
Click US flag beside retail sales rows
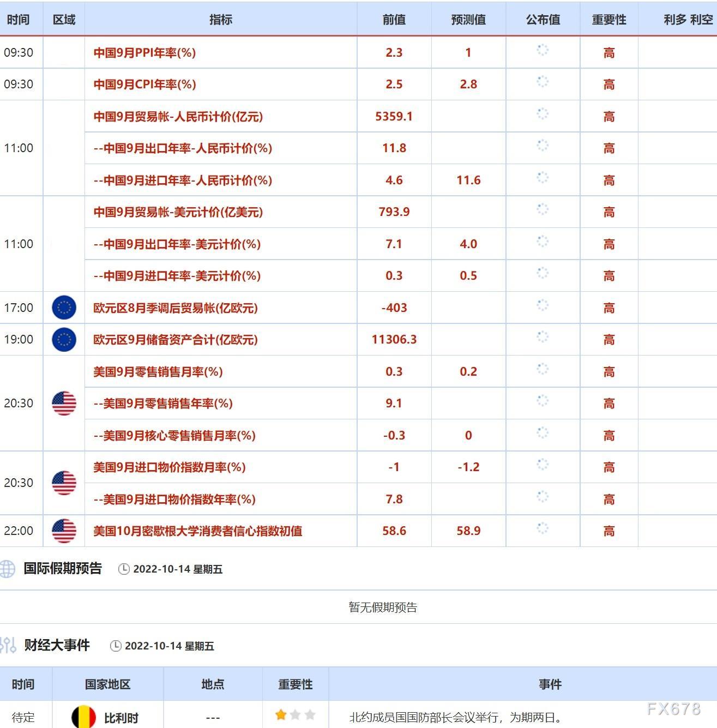[x=64, y=403]
